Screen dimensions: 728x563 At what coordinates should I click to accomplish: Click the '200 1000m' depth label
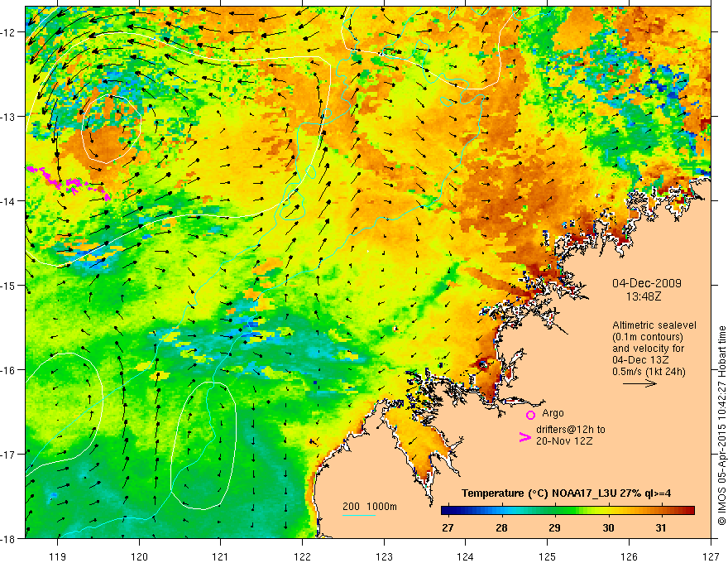pyautogui.click(x=370, y=507)
